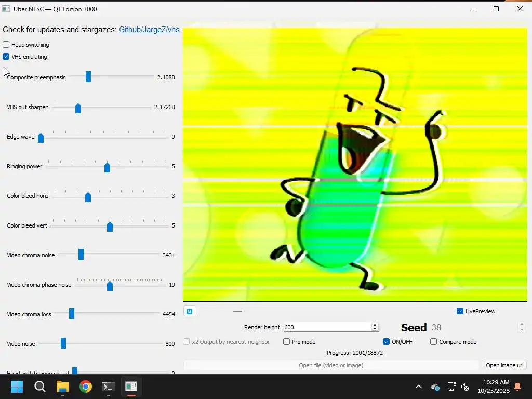532x399 pixels.
Task: Click the frame position slider handle
Action: (x=237, y=311)
